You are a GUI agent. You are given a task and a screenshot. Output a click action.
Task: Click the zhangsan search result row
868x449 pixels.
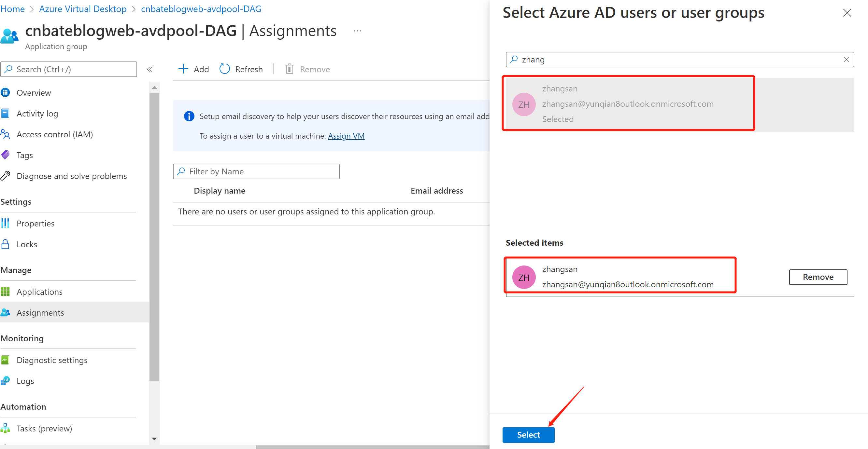[x=680, y=104]
